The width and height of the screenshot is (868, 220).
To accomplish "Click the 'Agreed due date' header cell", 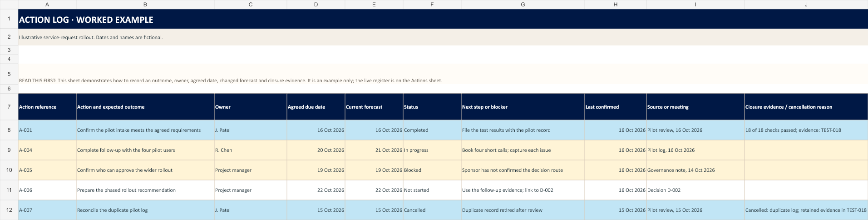I will tap(316, 107).
